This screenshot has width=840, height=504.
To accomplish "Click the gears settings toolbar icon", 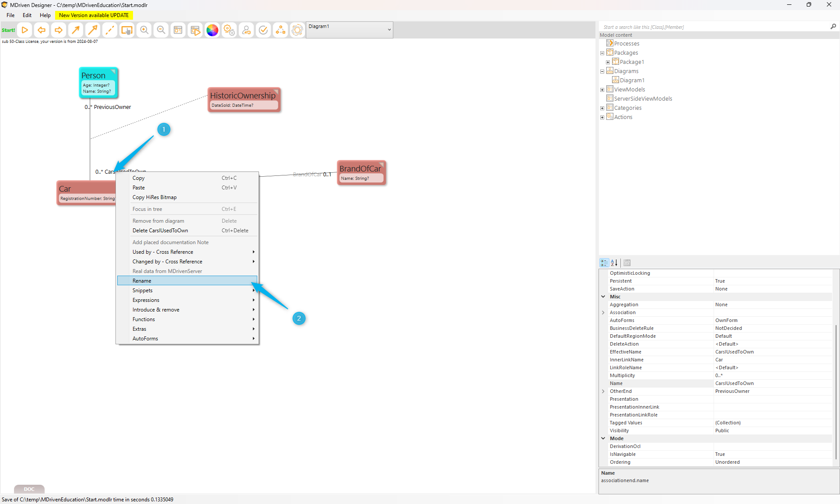I will click(x=229, y=30).
